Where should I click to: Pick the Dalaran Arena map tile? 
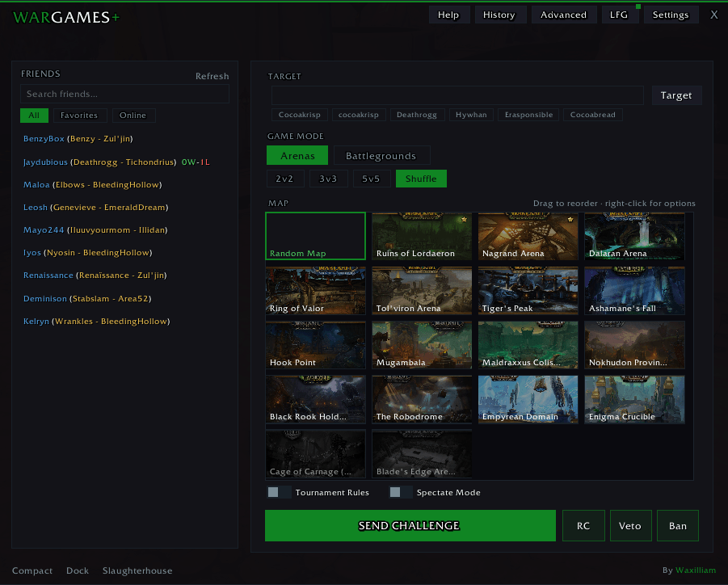coord(634,236)
